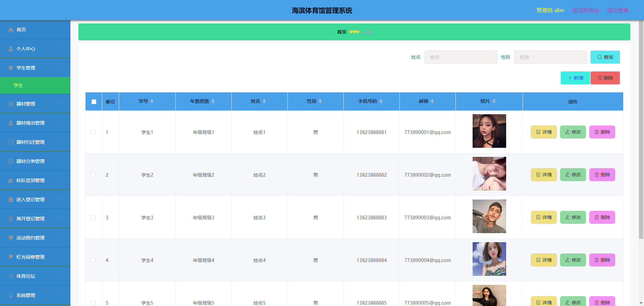
Task: Click the photo thumbnail of 学生1
Action: coord(489,131)
